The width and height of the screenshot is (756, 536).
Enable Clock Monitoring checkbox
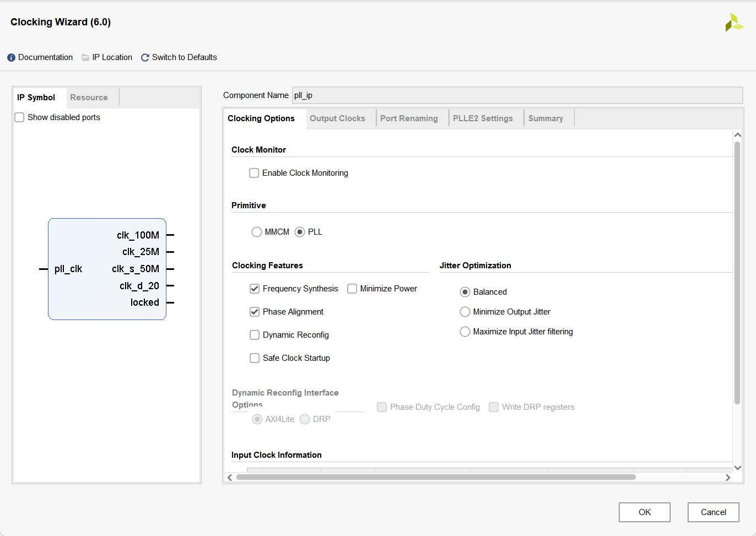click(254, 173)
